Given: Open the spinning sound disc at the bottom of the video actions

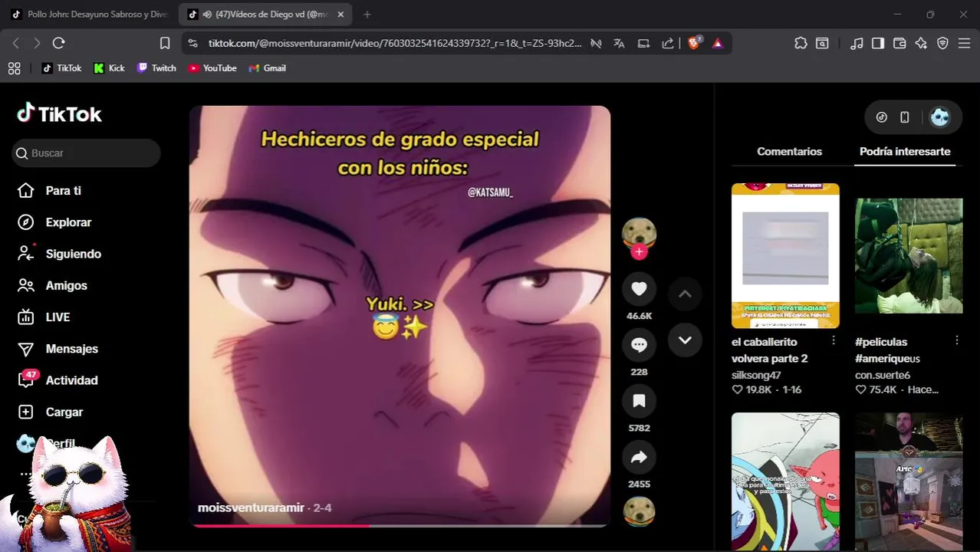Looking at the screenshot, I should point(639,511).
